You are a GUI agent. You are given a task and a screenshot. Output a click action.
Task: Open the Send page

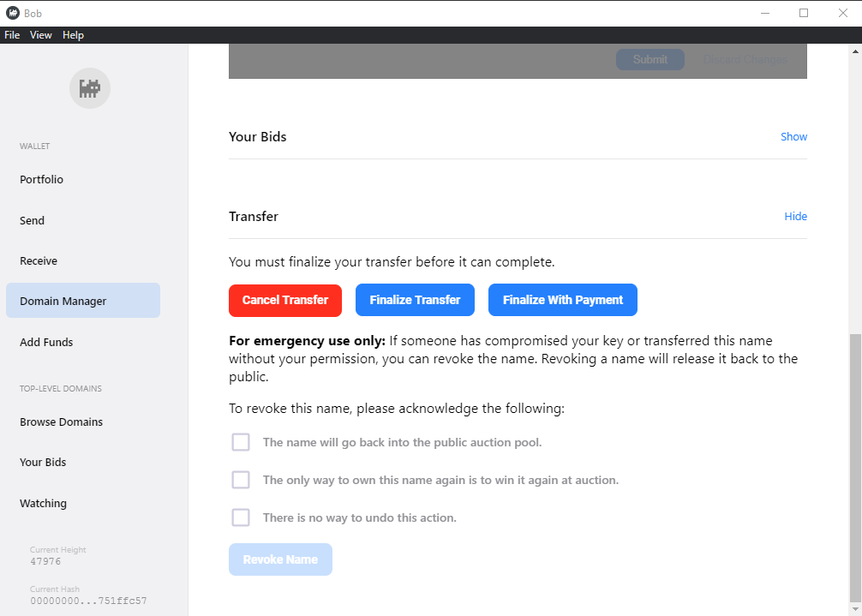point(33,220)
